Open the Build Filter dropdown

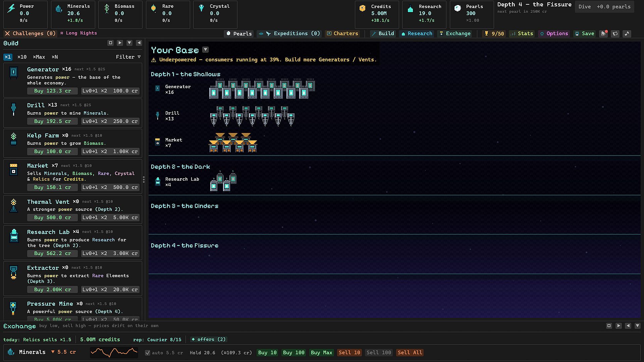tap(128, 57)
